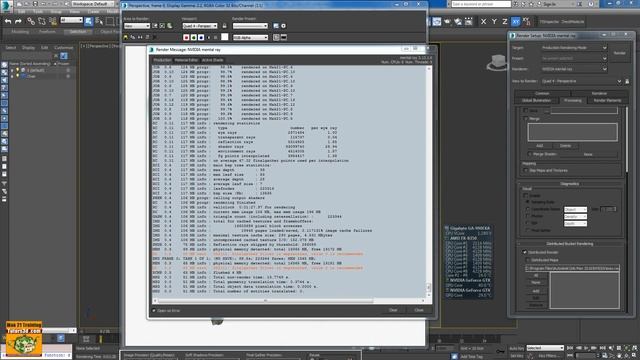Screen dimensions: 640x360
Task: Click the Set Key key icon
Action: [x=500, y=350]
